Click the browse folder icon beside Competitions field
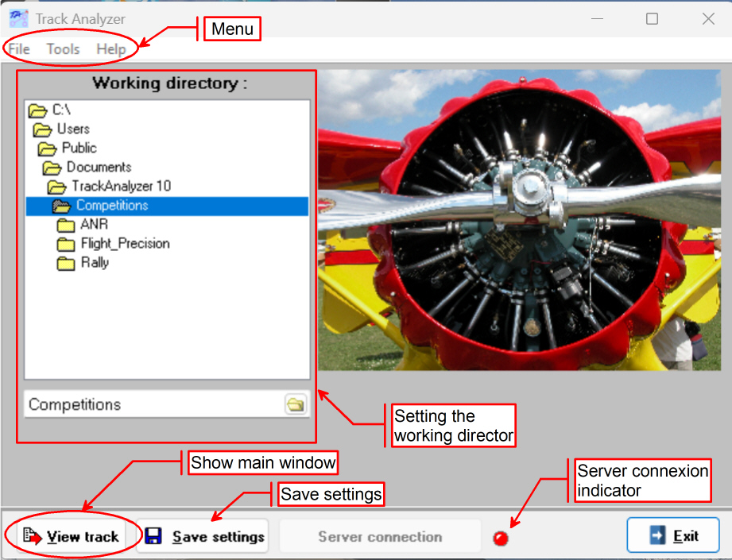The height and width of the screenshot is (560, 732). pos(295,404)
